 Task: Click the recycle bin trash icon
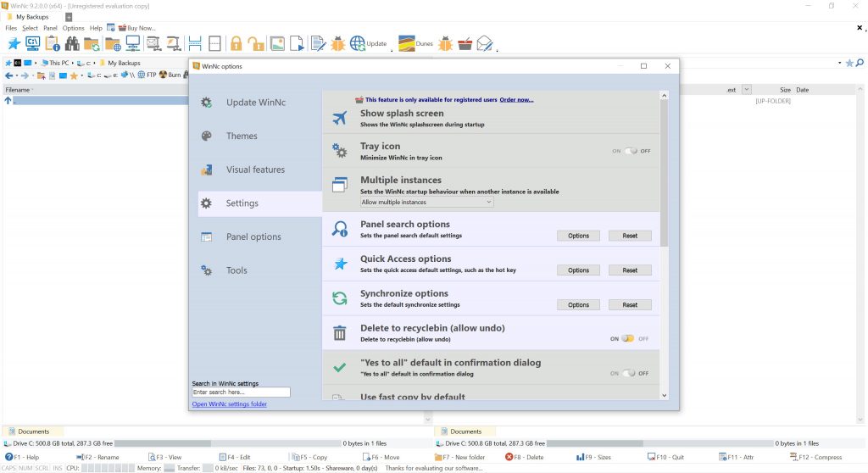340,333
